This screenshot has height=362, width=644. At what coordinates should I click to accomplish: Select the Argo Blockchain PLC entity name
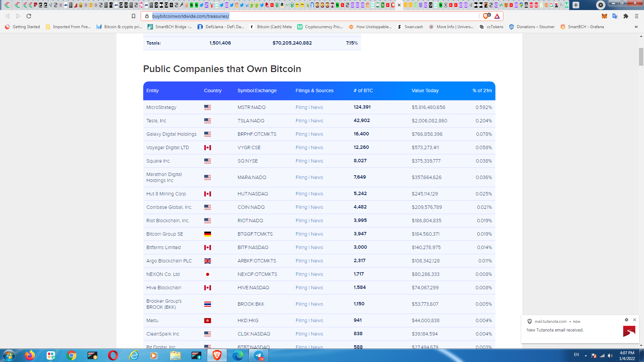tap(169, 261)
